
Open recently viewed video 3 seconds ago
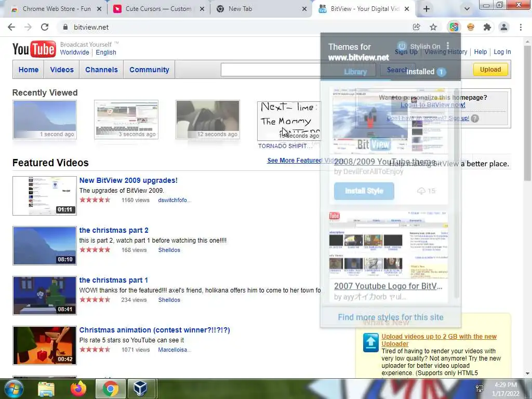126,119
